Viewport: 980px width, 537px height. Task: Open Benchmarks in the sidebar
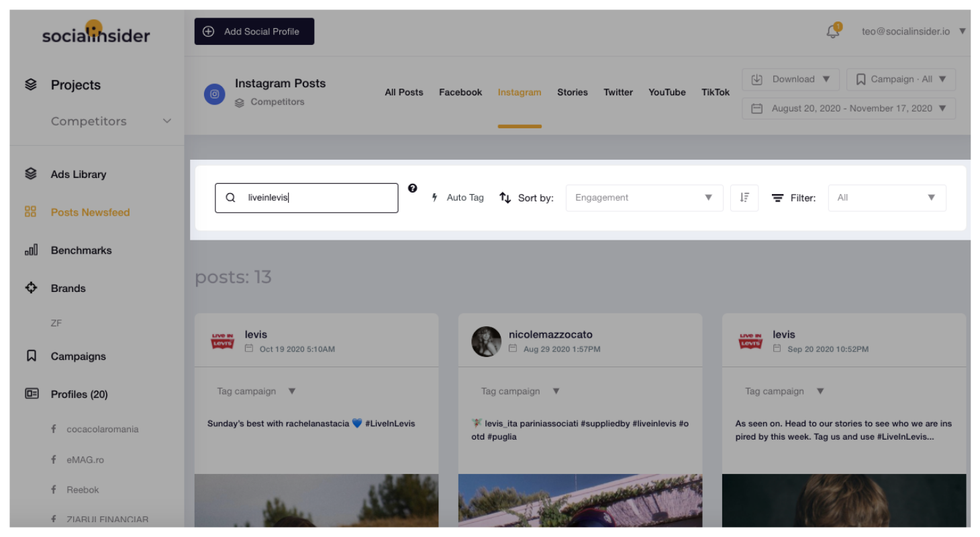click(x=81, y=250)
